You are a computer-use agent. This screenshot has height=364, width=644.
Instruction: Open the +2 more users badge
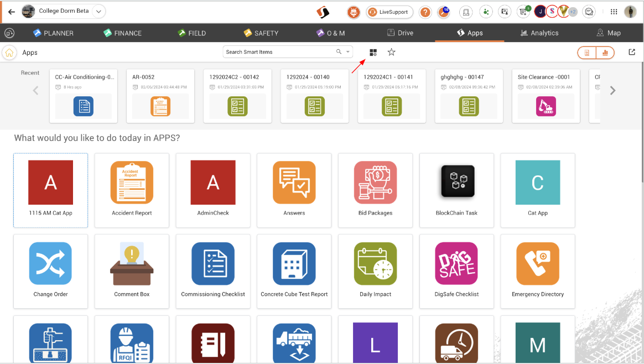573,12
